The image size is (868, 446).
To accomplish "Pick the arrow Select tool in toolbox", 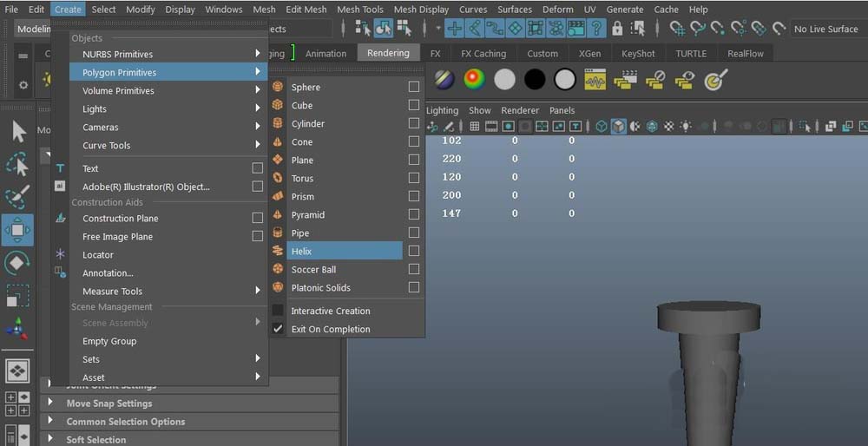I will (18, 132).
